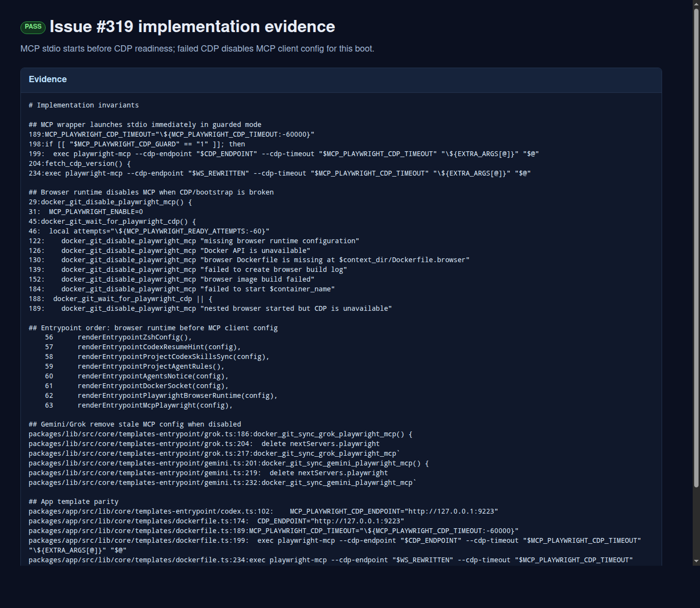Click '## Gemini/Grok remove stale MCP config' heading
Viewport: 700px width, 608px height.
135,425
